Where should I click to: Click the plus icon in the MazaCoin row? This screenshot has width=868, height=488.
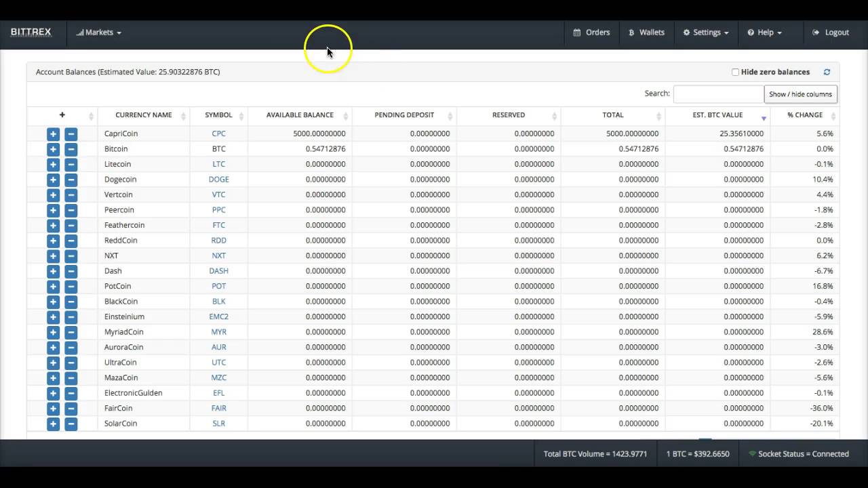(53, 378)
